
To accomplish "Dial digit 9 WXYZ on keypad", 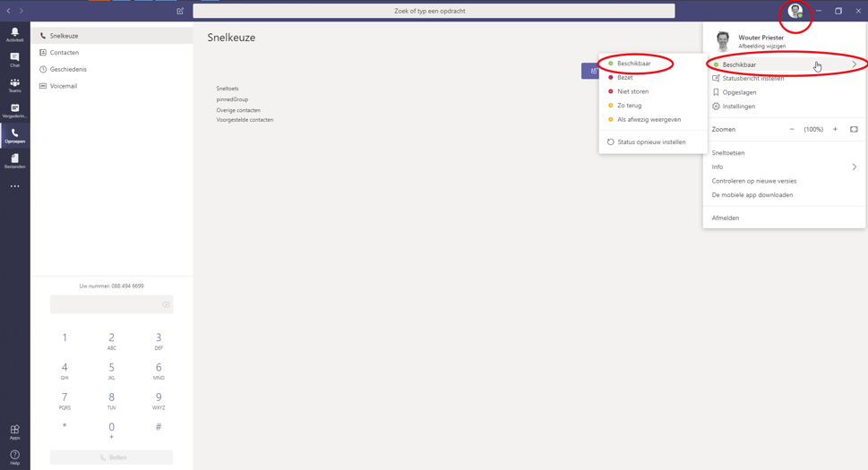I will (x=159, y=401).
